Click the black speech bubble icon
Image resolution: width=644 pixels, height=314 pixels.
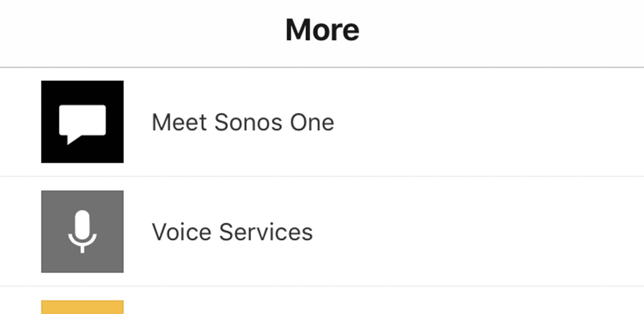(82, 121)
